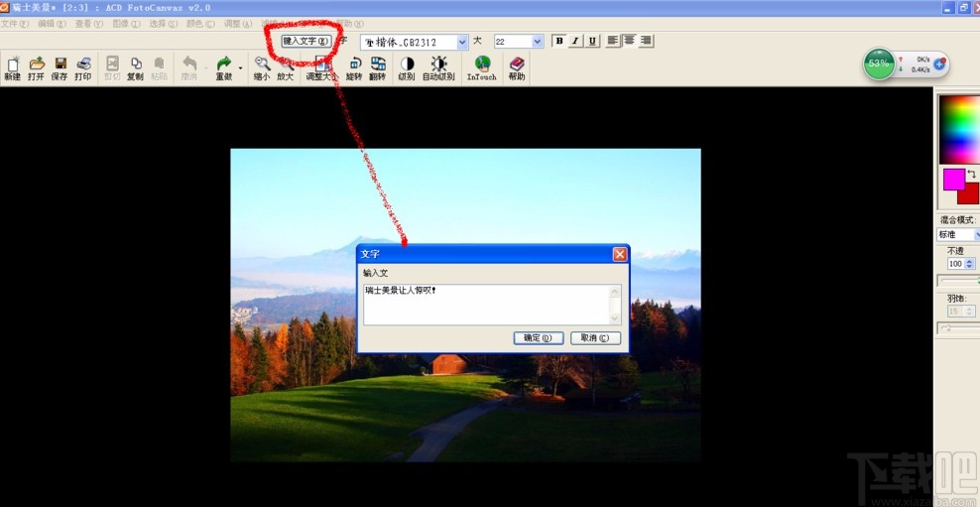Viewport: 980px width, 507px height.
Task: Close the 文字 dialog
Action: coord(619,254)
